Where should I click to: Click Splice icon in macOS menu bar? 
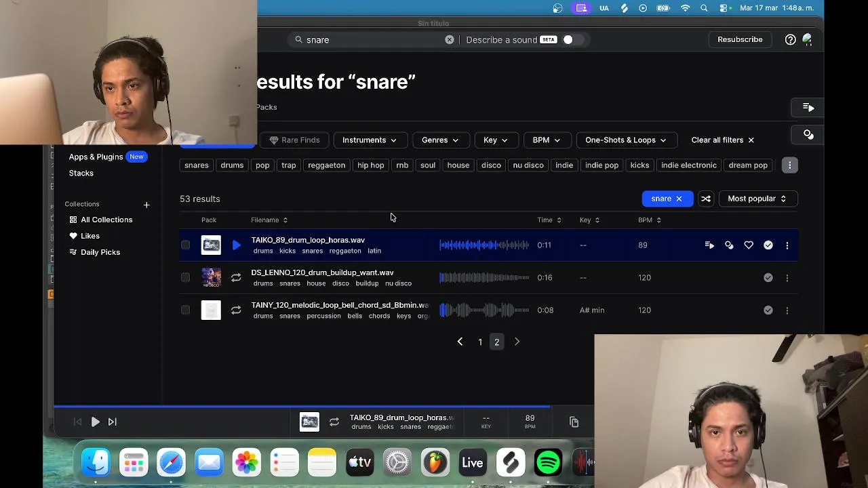625,8
